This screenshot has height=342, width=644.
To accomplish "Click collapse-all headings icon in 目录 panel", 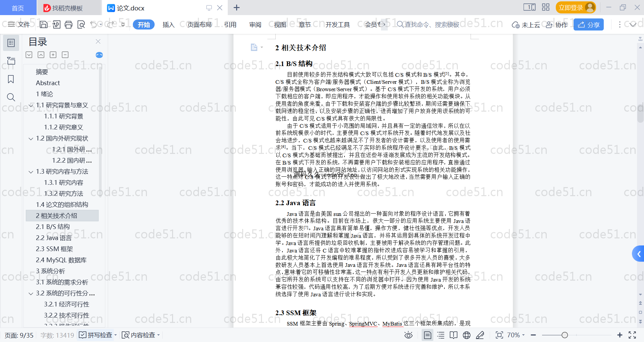I will [41, 55].
